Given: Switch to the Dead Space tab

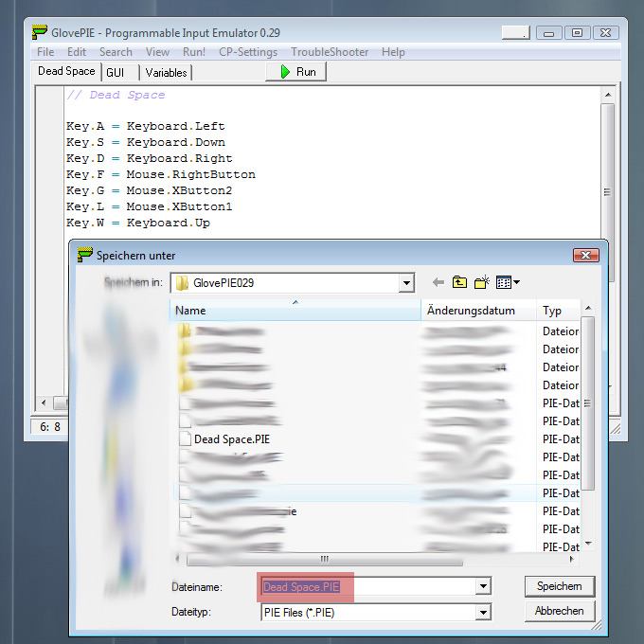Looking at the screenshot, I should [66, 71].
